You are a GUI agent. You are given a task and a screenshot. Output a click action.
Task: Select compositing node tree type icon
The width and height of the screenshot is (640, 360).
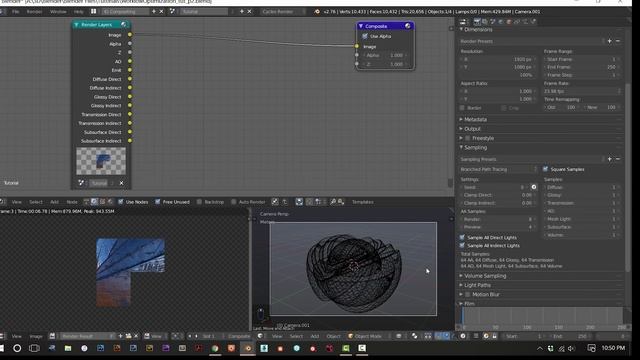[94, 202]
